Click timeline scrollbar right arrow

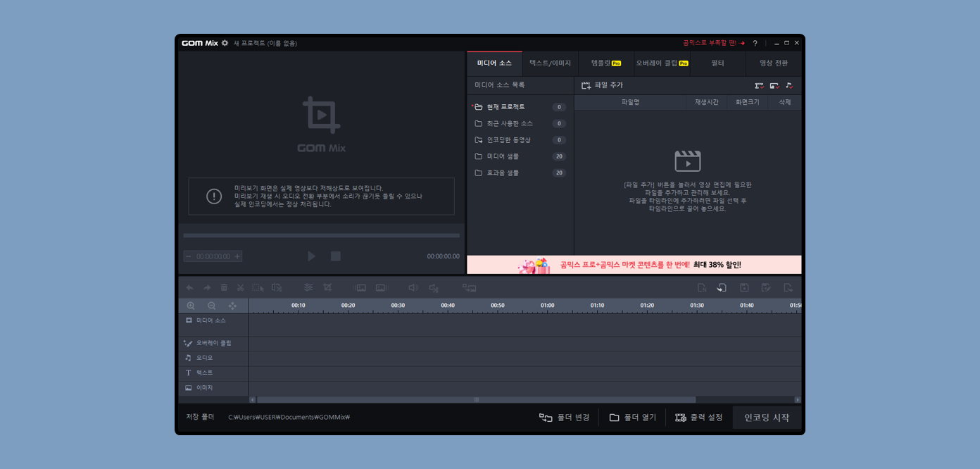(798, 399)
